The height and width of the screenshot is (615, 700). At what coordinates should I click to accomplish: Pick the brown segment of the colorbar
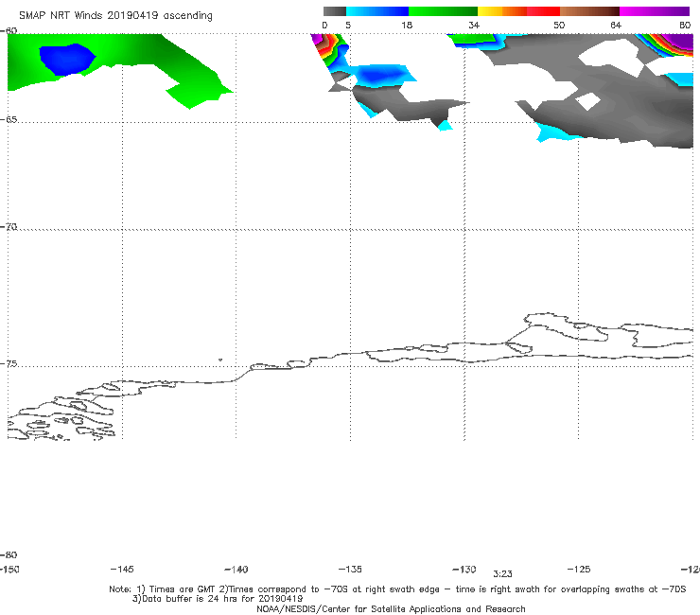click(589, 11)
